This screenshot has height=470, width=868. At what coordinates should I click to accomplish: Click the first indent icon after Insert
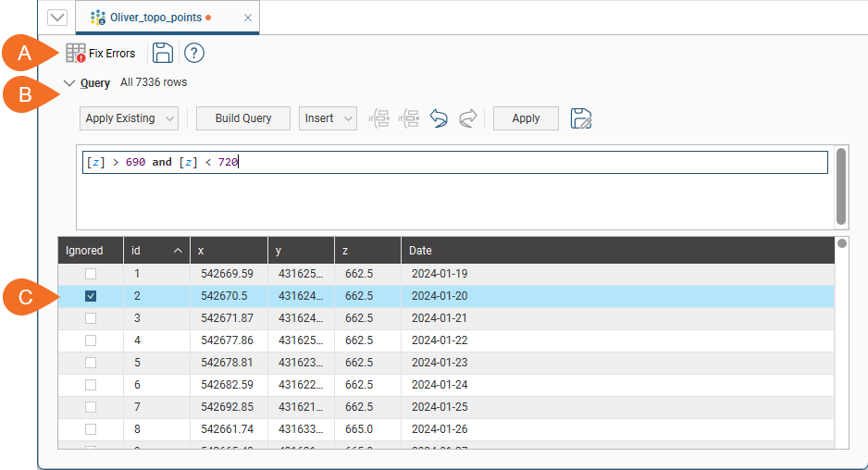tap(378, 118)
